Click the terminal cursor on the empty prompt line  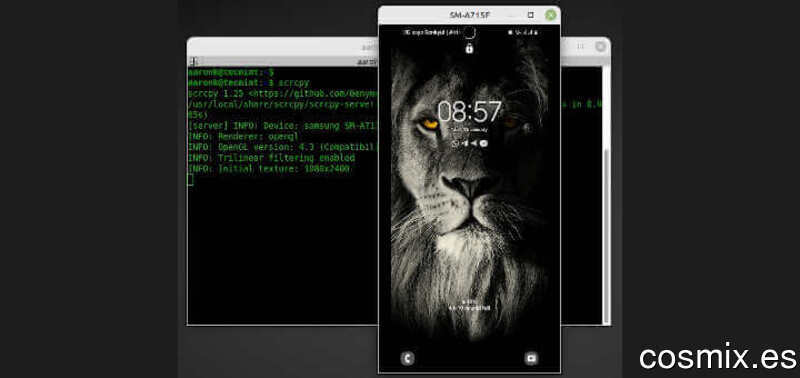[x=190, y=180]
